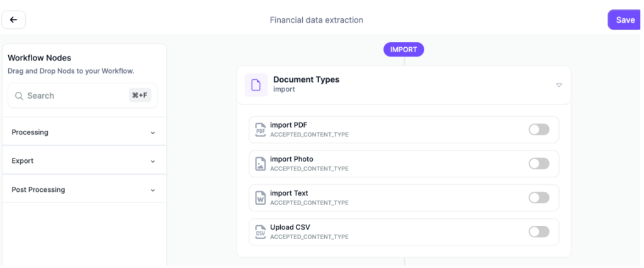Expand the Post Processing section
Image resolution: width=644 pixels, height=268 pixels.
84,189
